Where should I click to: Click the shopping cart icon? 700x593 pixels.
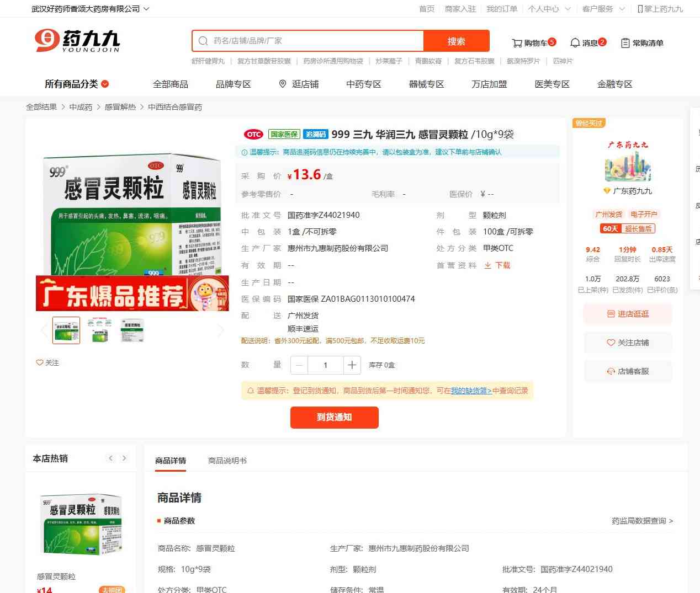[517, 43]
